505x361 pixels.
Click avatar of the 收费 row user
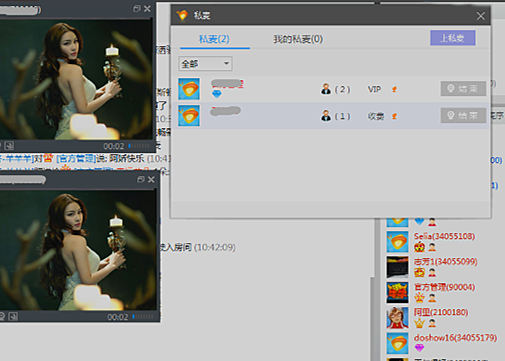(189, 116)
